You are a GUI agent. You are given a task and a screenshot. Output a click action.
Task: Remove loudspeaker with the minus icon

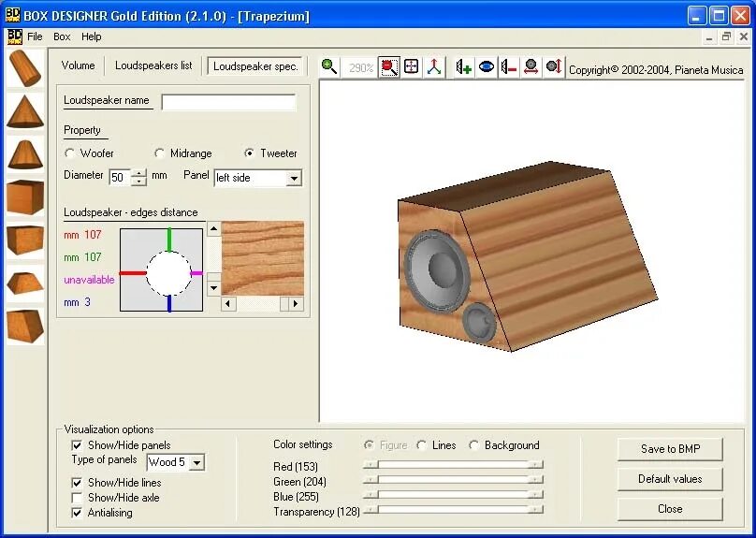pyautogui.click(x=508, y=67)
